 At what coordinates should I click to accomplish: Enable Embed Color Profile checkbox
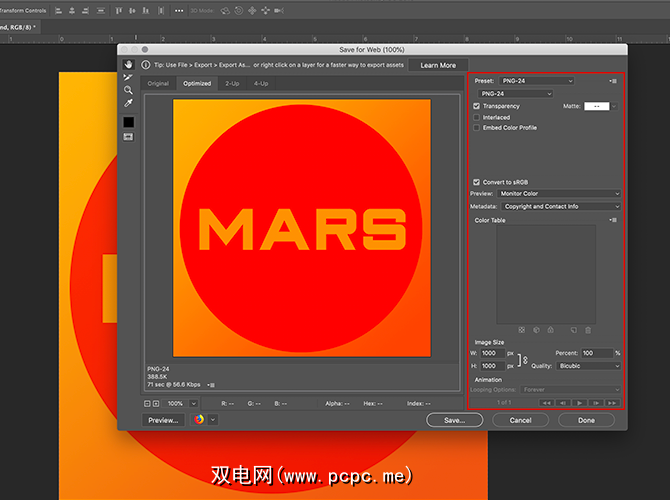tap(477, 128)
